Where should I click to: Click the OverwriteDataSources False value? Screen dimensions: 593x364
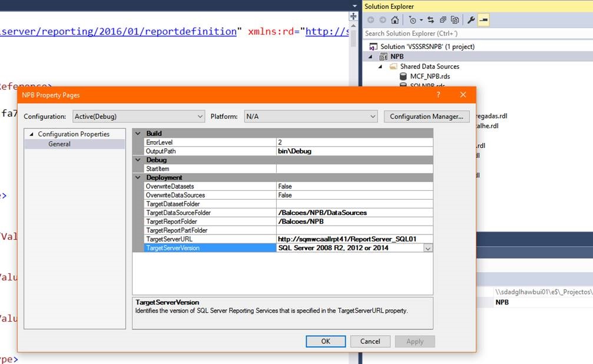[355, 195]
